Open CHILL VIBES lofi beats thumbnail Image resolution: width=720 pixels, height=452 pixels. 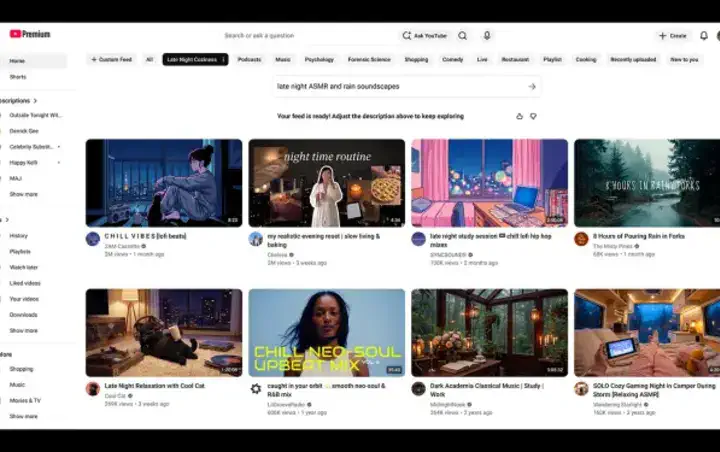pos(164,183)
